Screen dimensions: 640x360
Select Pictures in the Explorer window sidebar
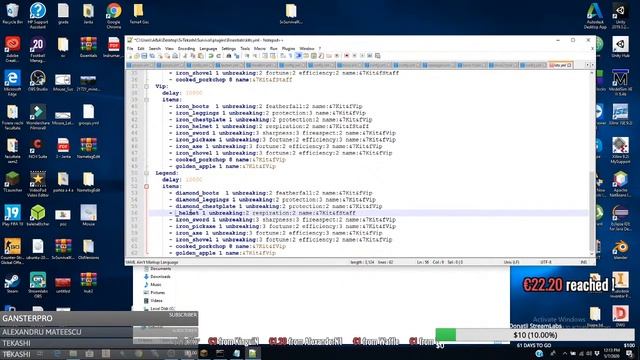tap(155, 293)
